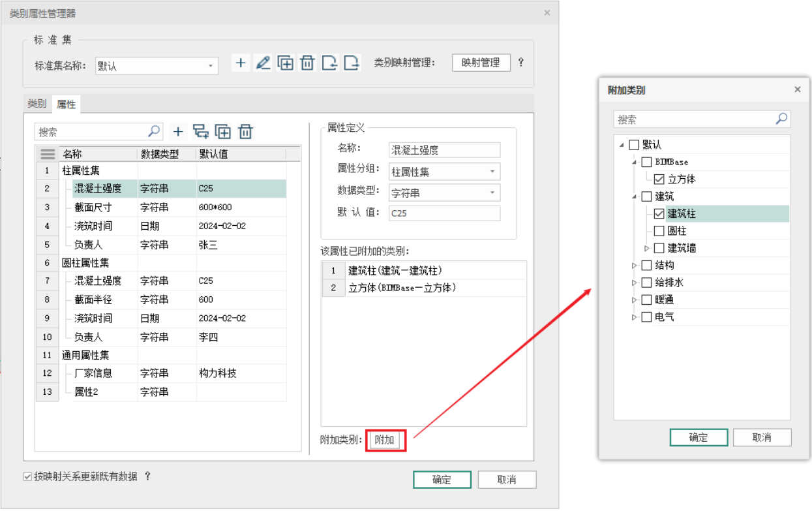Click the trash icon above the attribute table
The height and width of the screenshot is (511, 812).
[245, 132]
